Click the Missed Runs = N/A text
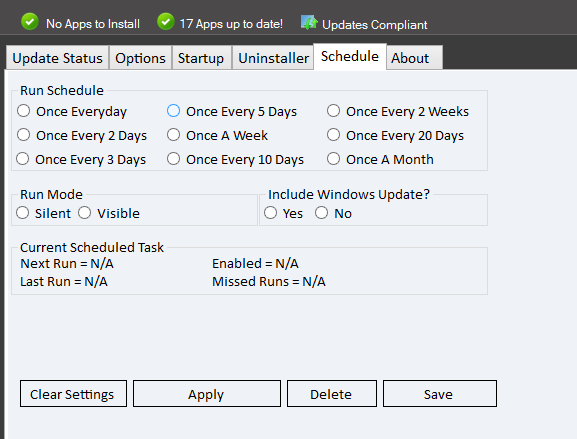 [269, 282]
